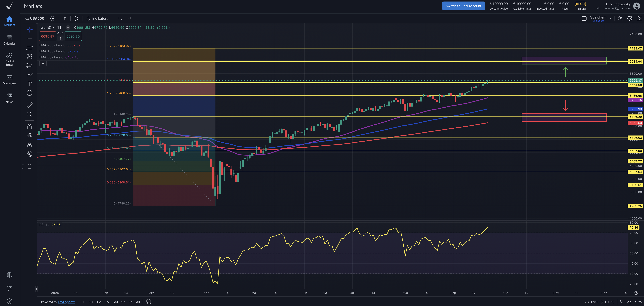Image resolution: width=644 pixels, height=306 pixels.
Task: Toggle magnet snap mode
Action: pos(30,127)
